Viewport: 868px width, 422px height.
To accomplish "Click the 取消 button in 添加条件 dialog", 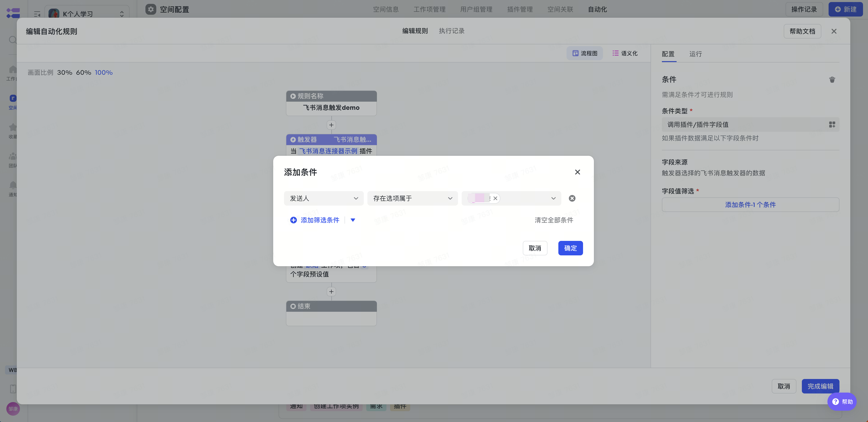I will click(x=535, y=248).
